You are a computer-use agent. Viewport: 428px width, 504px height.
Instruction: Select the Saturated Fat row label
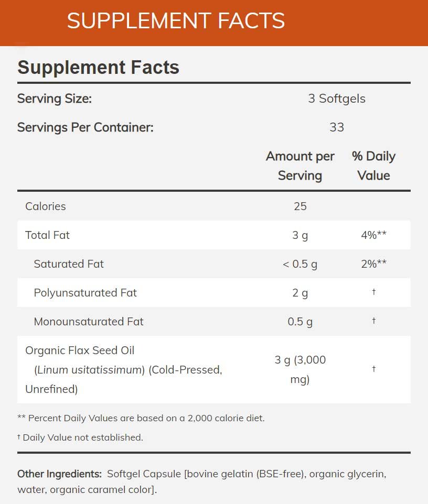[x=69, y=264]
